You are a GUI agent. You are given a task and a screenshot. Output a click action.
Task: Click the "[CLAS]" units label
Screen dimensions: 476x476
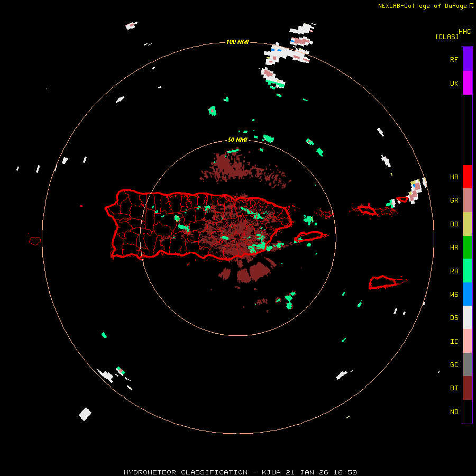pos(446,36)
